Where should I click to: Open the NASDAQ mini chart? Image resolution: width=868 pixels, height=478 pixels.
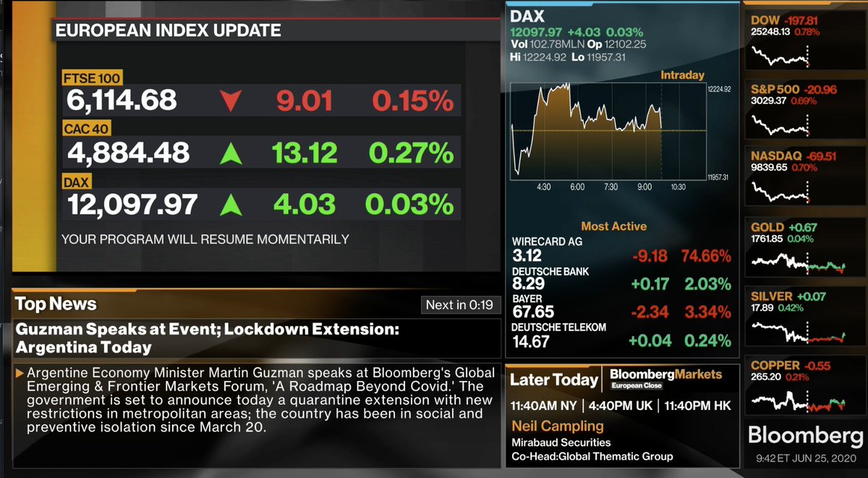(779, 194)
